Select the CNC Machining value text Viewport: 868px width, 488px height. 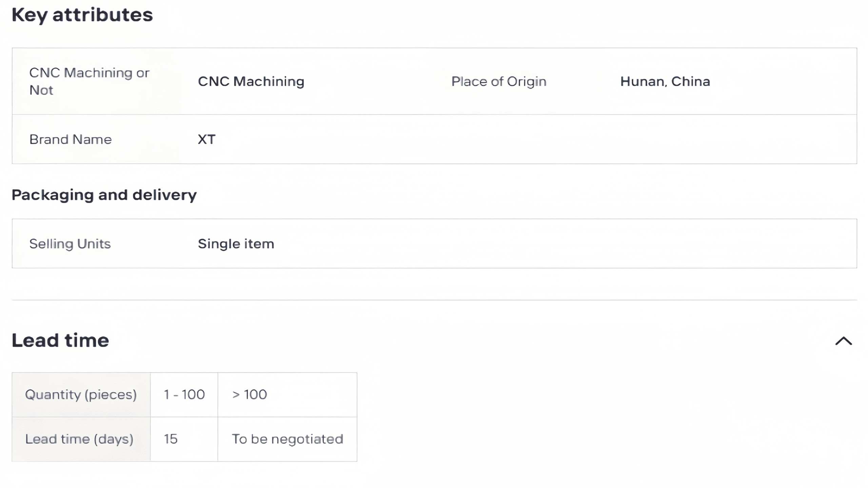point(251,81)
